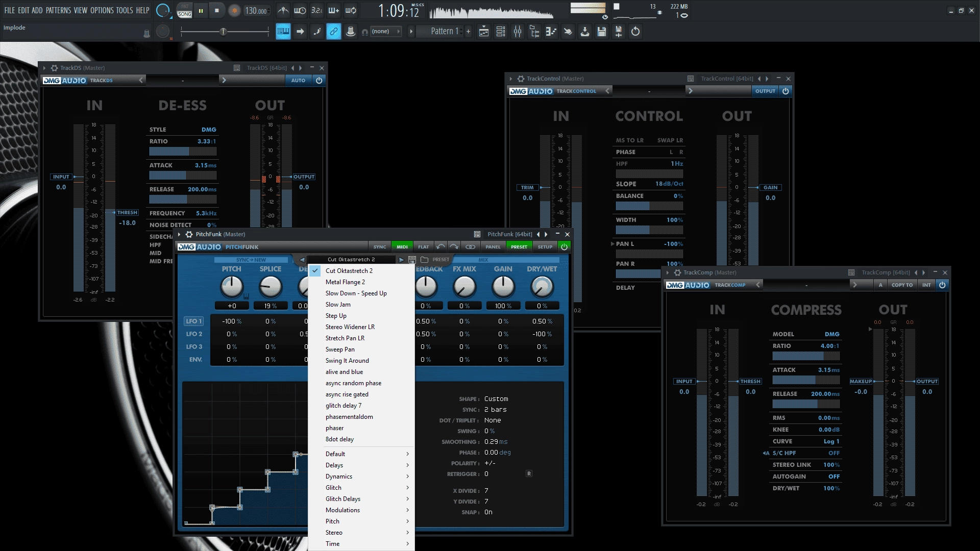
Task: Open the TrackDS window gear settings icon
Action: pyautogui.click(x=54, y=68)
